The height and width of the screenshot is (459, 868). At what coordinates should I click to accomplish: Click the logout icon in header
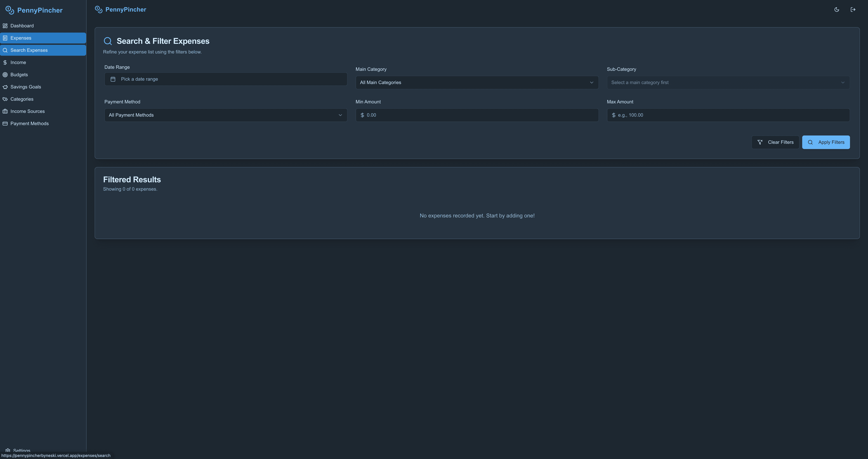[853, 10]
